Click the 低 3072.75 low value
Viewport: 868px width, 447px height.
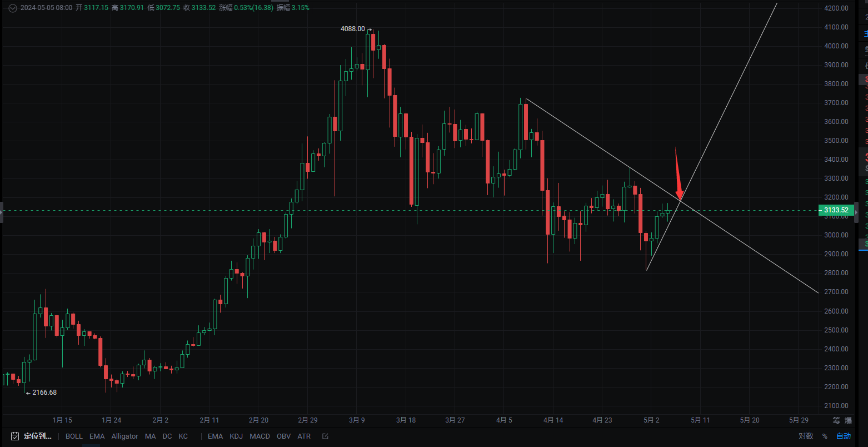click(x=164, y=8)
